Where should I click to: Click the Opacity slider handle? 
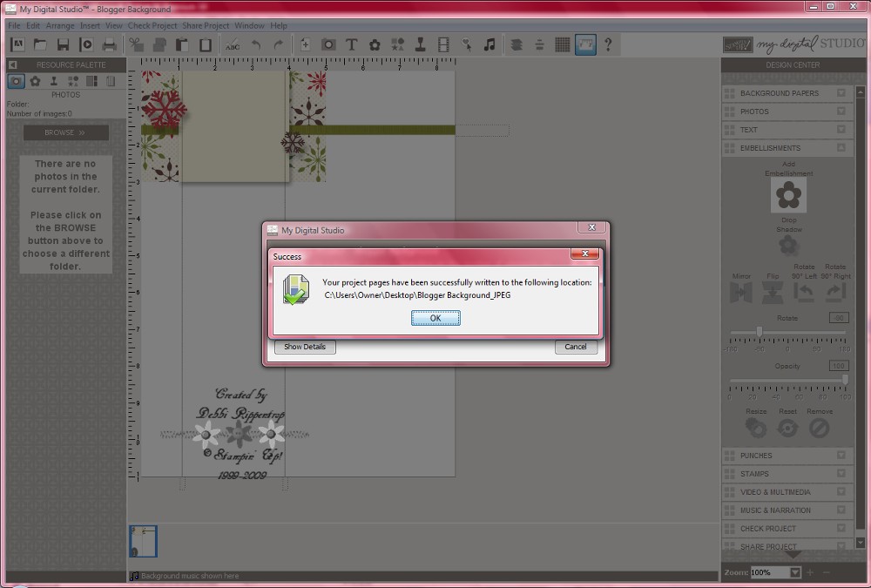tap(845, 380)
